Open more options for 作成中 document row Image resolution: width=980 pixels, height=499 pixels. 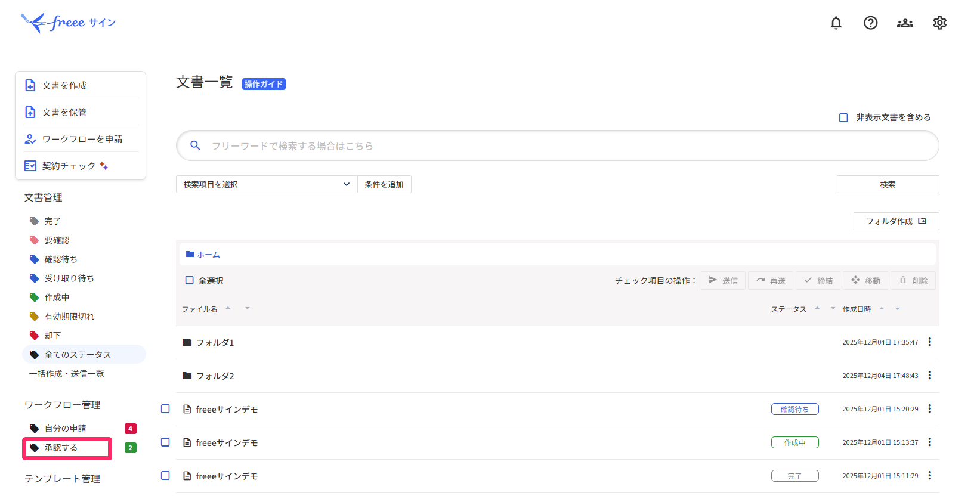point(930,442)
